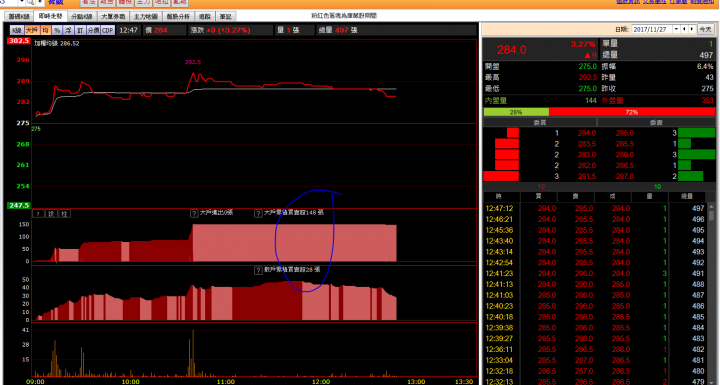The width and height of the screenshot is (720, 385).
Task: Toggle the 大戶 indicator button
Action: pos(32,30)
